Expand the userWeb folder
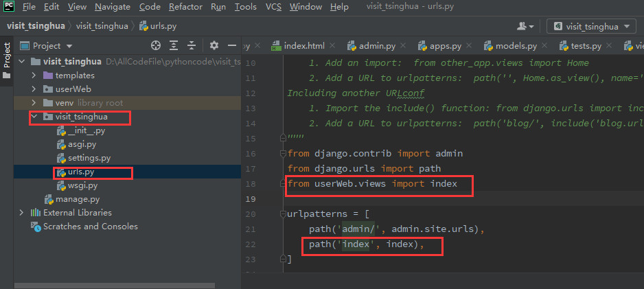This screenshot has width=644, height=289. click(x=34, y=89)
